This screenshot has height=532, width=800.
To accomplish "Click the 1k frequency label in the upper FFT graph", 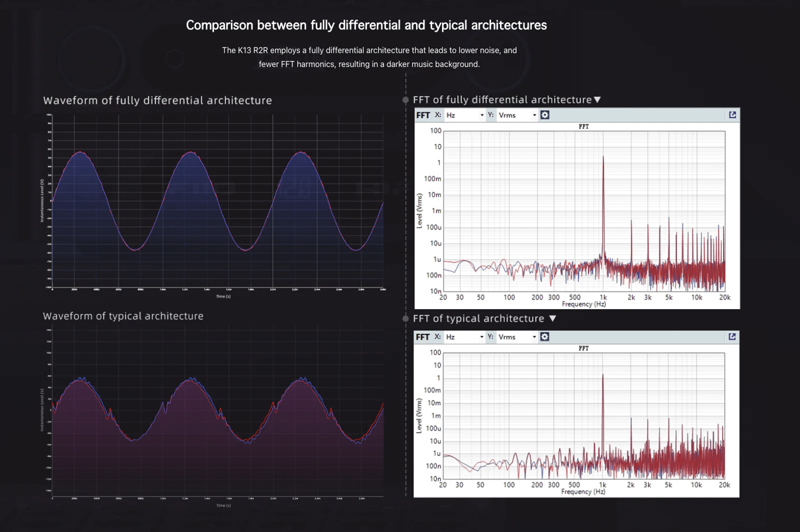I will pyautogui.click(x=603, y=297).
